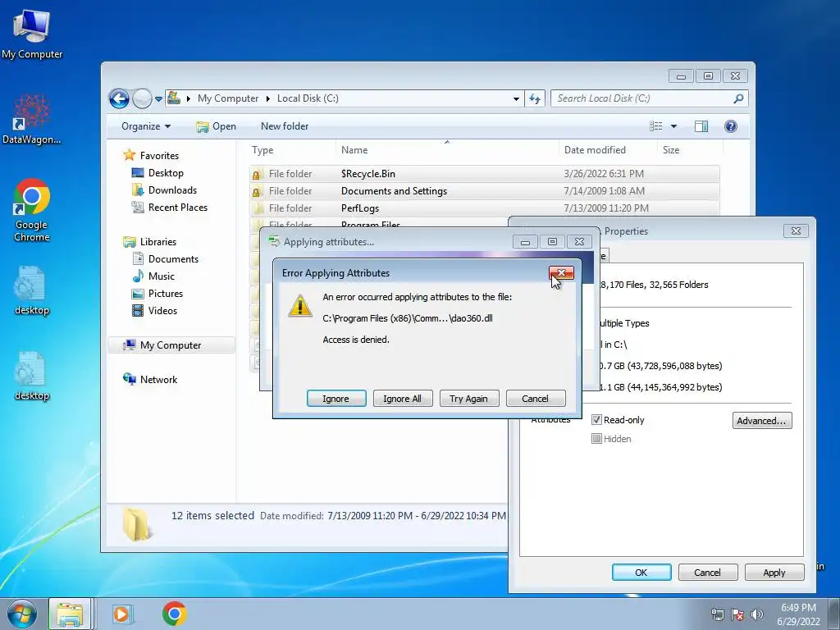Click Ignore in the error dialog
This screenshot has height=630, width=840.
tap(336, 399)
